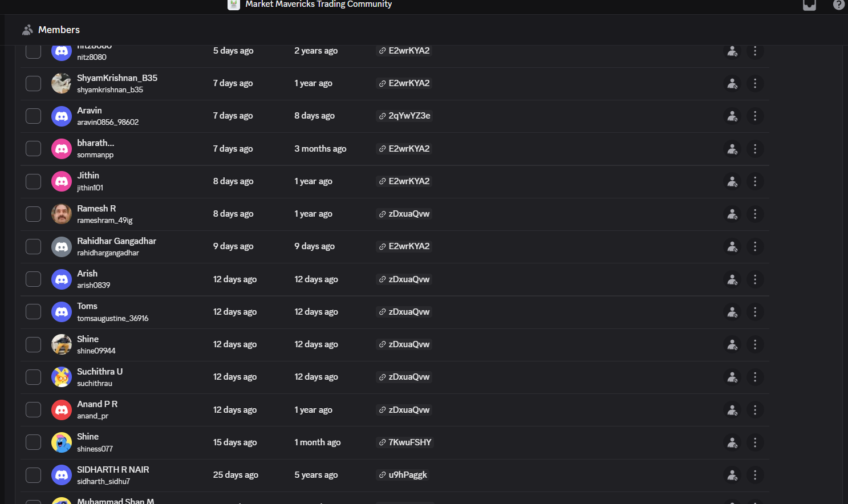Click the help question mark icon

pos(838,5)
